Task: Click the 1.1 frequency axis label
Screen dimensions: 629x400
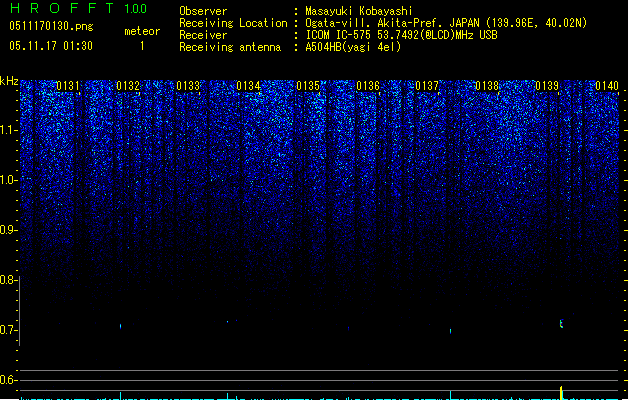Action: click(8, 130)
